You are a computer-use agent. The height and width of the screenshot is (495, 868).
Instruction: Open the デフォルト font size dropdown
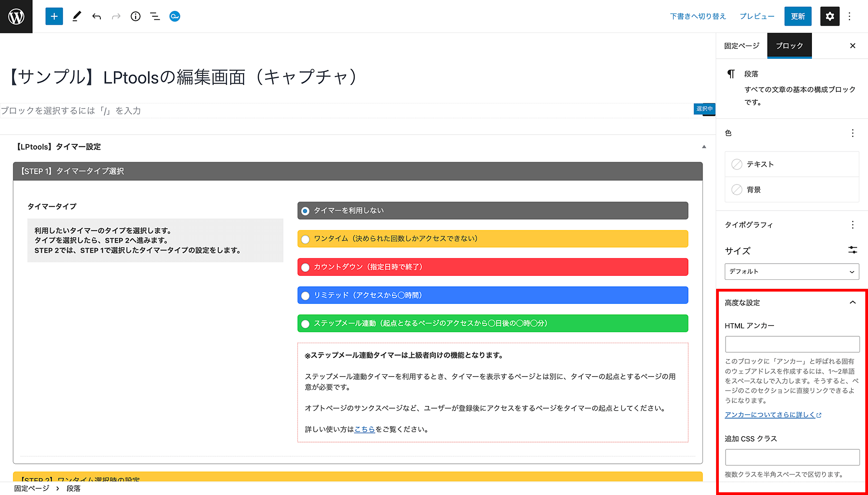(792, 272)
